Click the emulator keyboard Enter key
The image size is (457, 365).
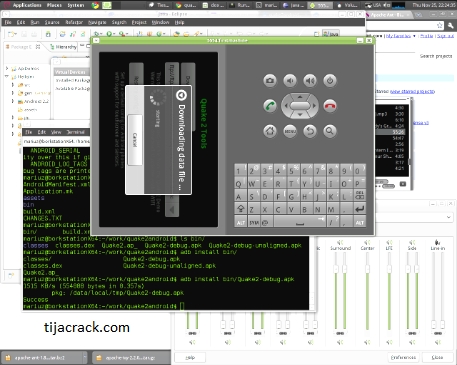pos(359,209)
